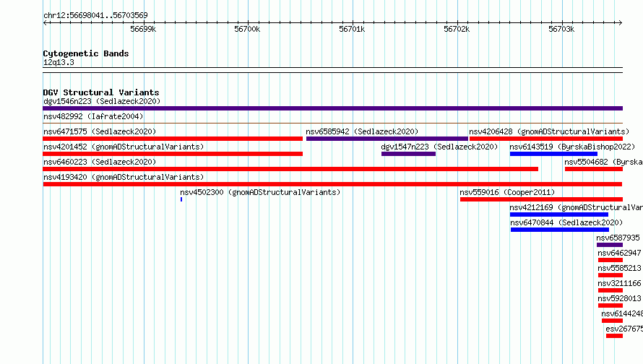Open the nsv5504682 variant label
The image size is (643, 364).
click(604, 162)
